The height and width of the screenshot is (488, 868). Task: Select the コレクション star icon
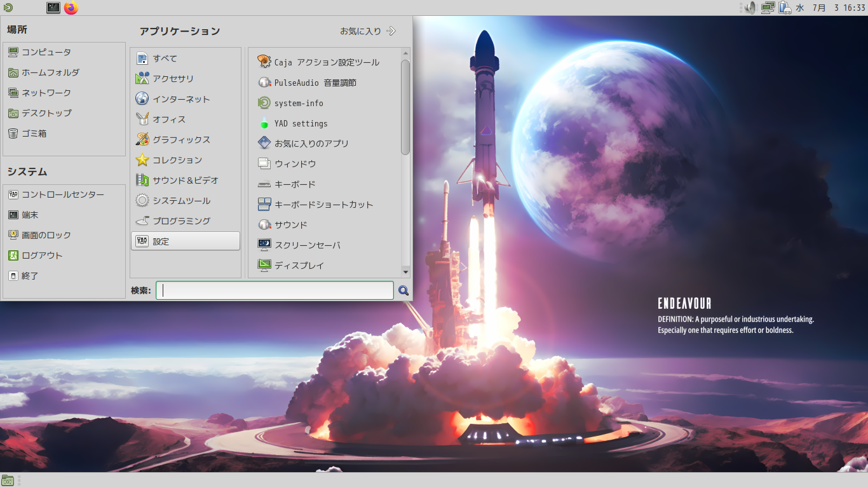142,160
